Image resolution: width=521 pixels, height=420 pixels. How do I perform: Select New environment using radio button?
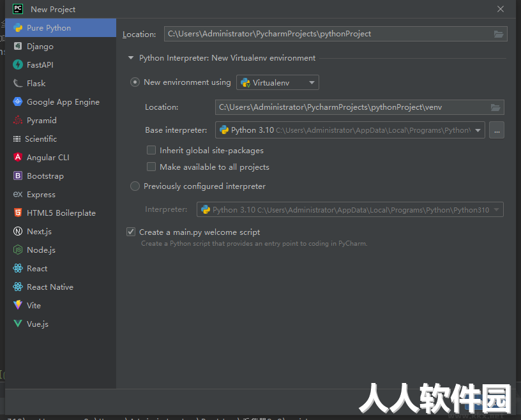pos(135,82)
